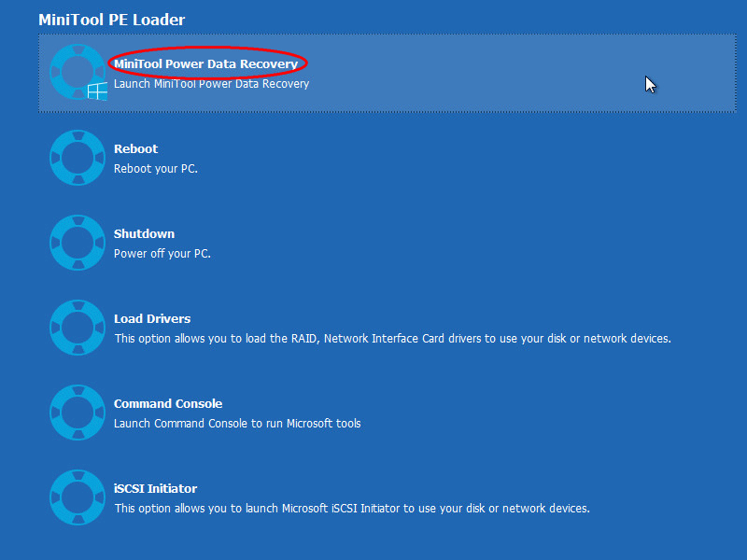This screenshot has height=560, width=747.
Task: Click the 'launch Microsoft iSCSI Initiator' description
Action: click(352, 508)
